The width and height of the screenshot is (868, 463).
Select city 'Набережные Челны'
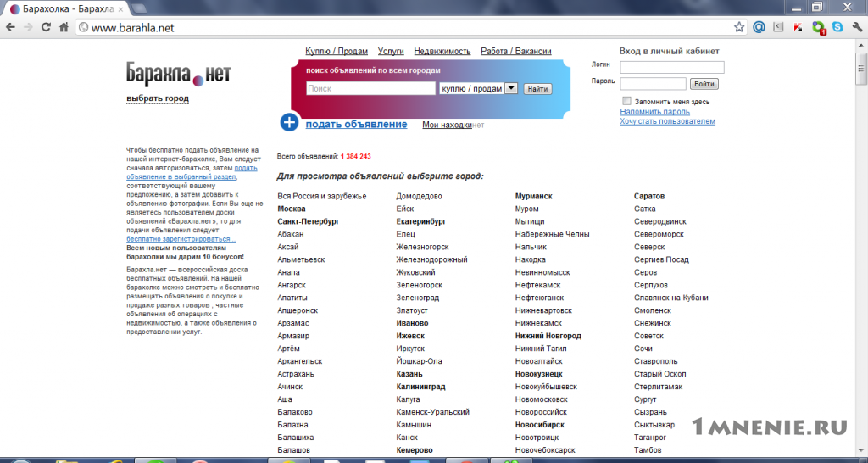[553, 234]
